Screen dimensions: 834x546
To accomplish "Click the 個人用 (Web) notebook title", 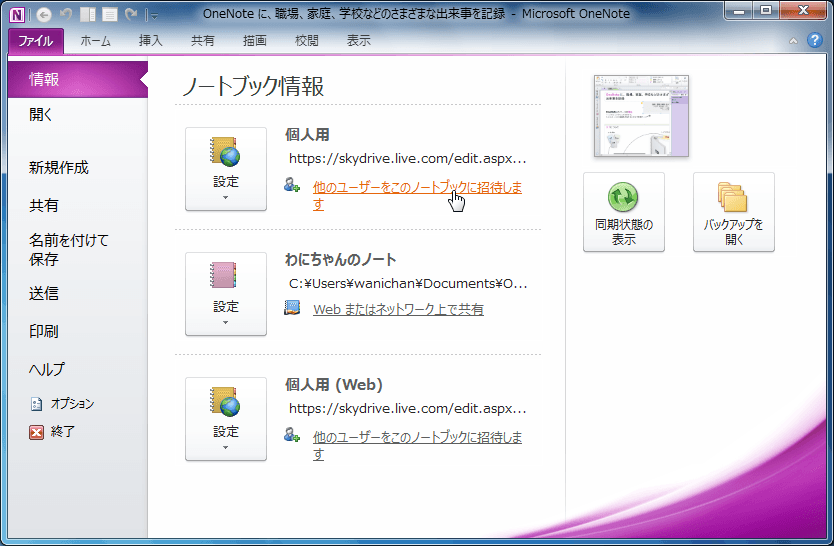I will [334, 384].
